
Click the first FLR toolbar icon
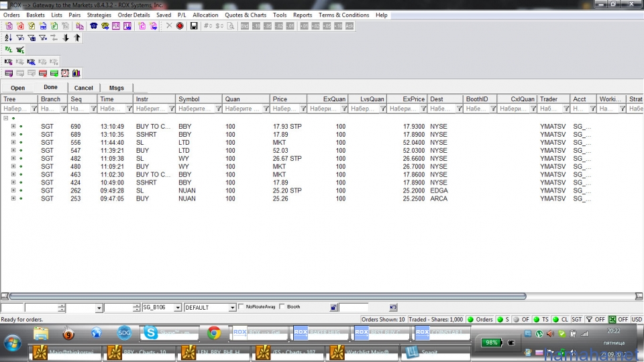[116, 26]
